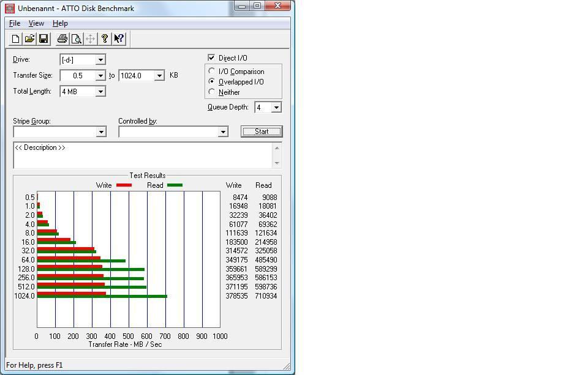Open the Controlled by dropdown

pyautogui.click(x=223, y=132)
